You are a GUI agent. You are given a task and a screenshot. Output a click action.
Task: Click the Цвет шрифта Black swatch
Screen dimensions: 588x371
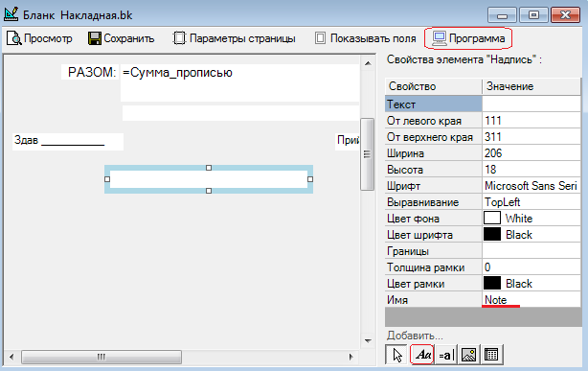[x=492, y=234]
